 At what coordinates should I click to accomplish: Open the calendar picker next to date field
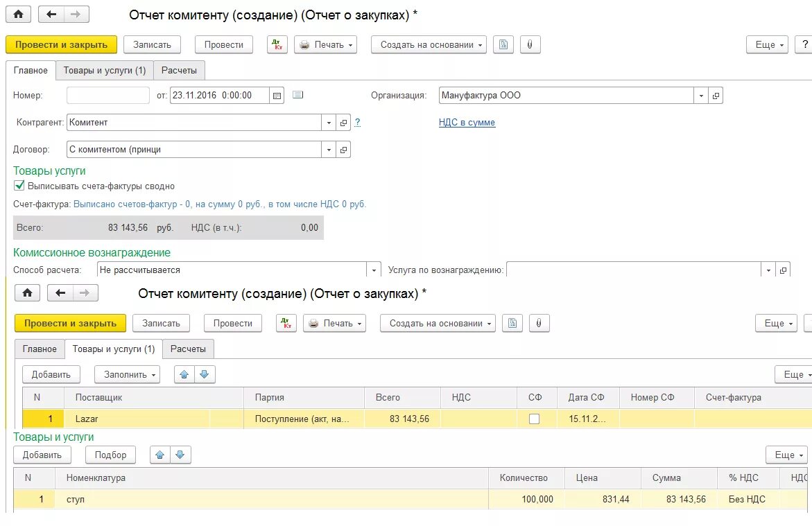pos(277,95)
